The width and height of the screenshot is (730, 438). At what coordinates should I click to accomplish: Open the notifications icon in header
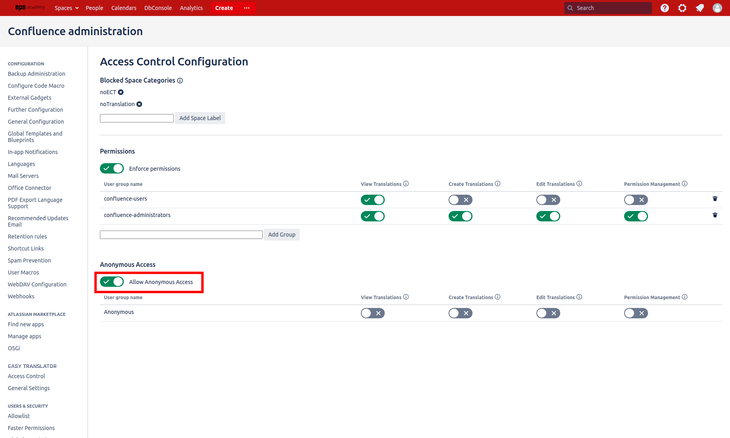coord(699,8)
